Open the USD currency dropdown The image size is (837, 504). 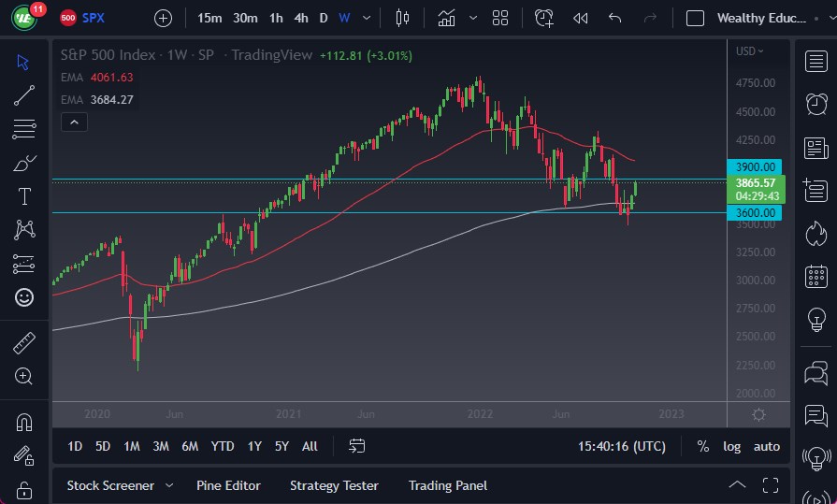[x=749, y=51]
